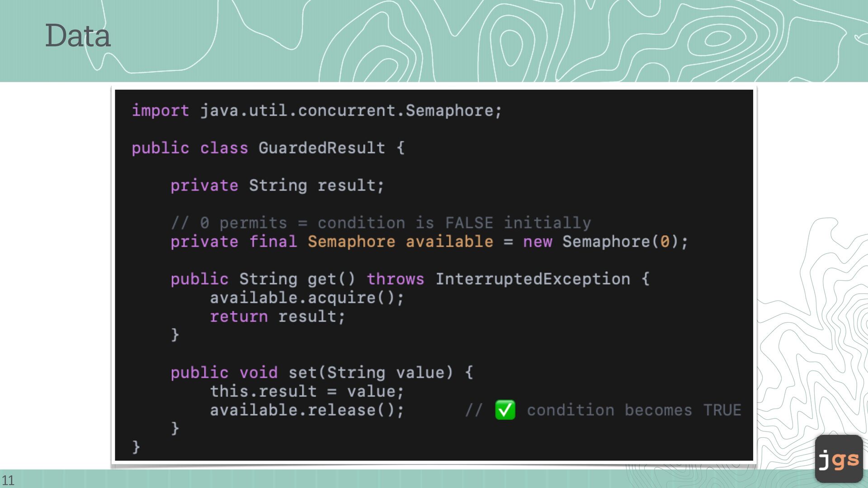Click the "private String result;" declaration
Viewport: 868px width, 488px height.
(277, 185)
